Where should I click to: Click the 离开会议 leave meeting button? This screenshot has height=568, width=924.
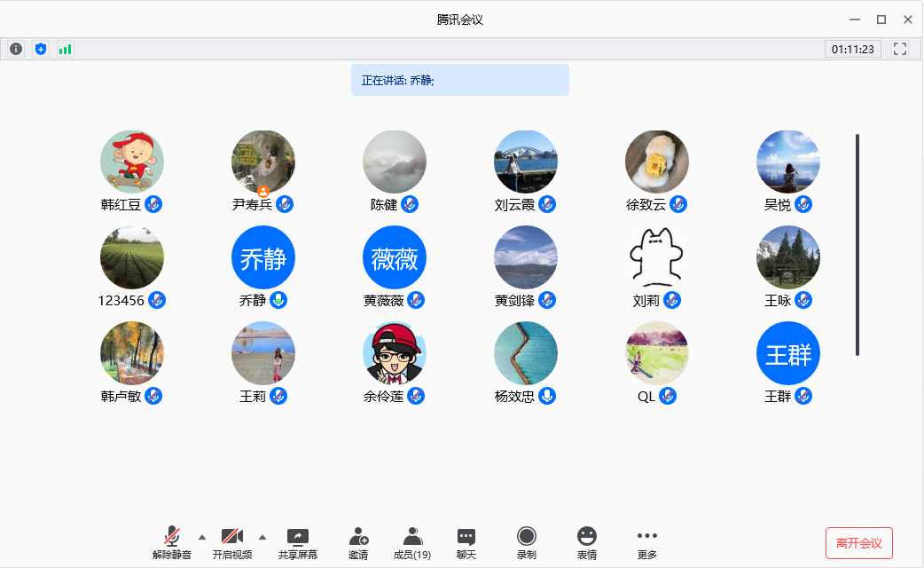pos(858,543)
